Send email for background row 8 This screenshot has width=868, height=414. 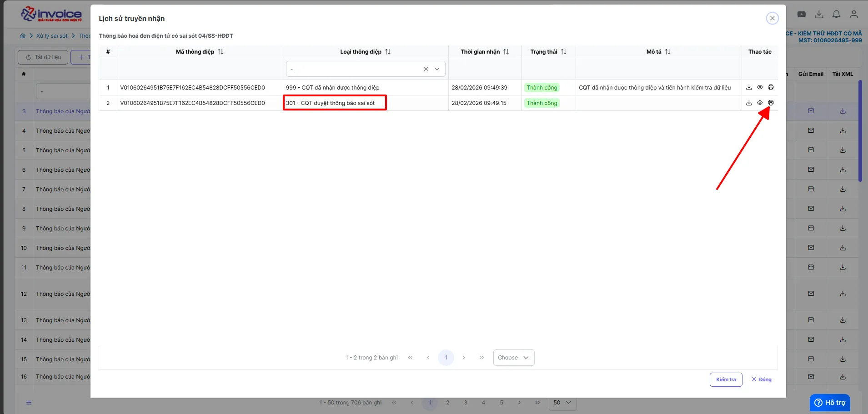coord(811,209)
